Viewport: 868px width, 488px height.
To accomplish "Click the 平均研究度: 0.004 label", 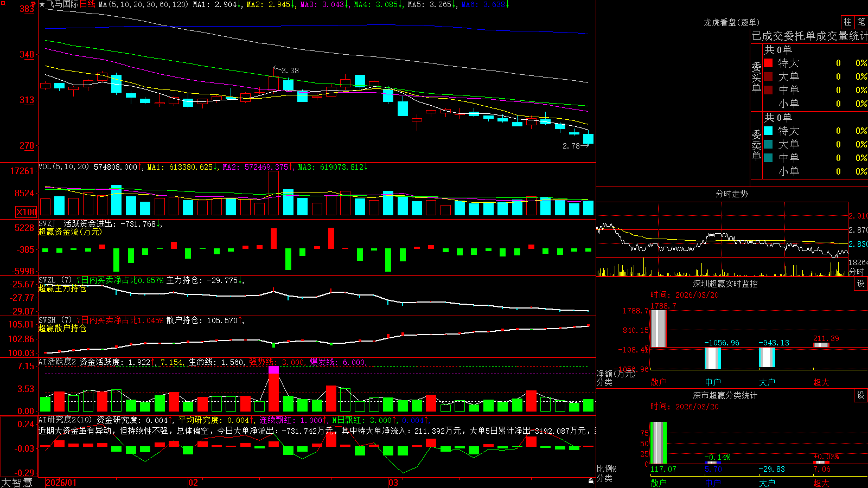I will coord(216,420).
